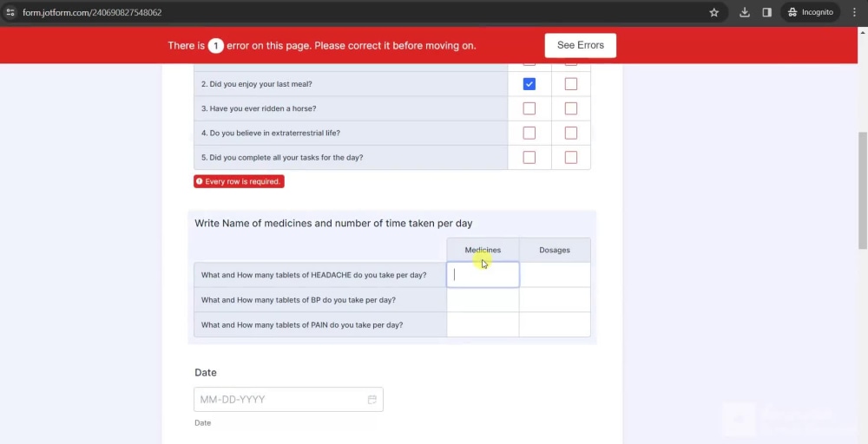Screen dimensions: 868x444
Task: Click 'Did you enjoy your last meal?' text
Action: point(256,84)
